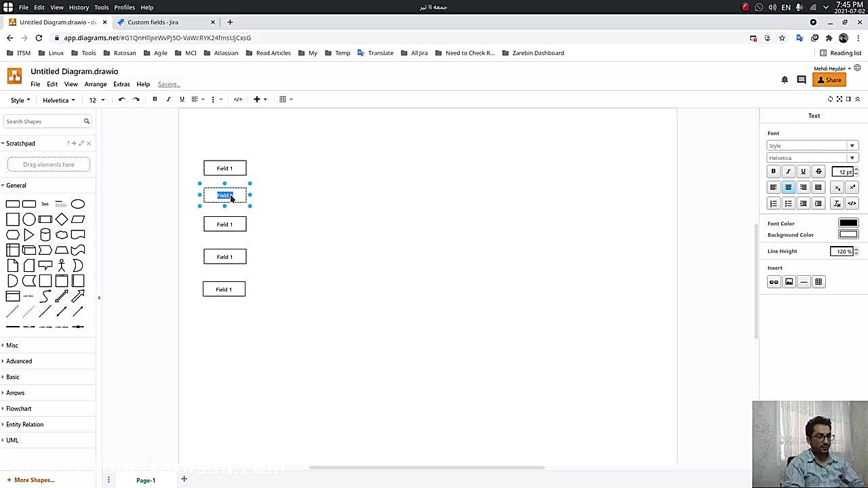
Task: Open HTML source editor in Text panel
Action: coord(852,203)
